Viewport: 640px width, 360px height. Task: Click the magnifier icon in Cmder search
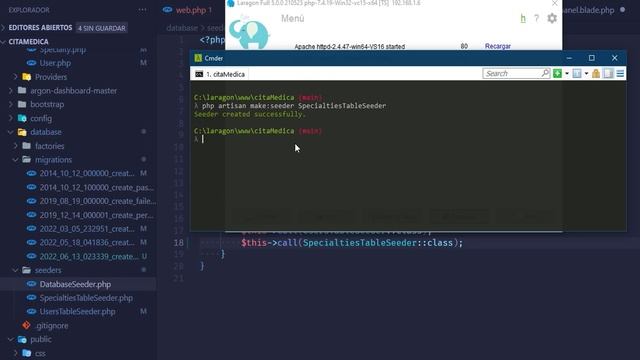point(545,73)
